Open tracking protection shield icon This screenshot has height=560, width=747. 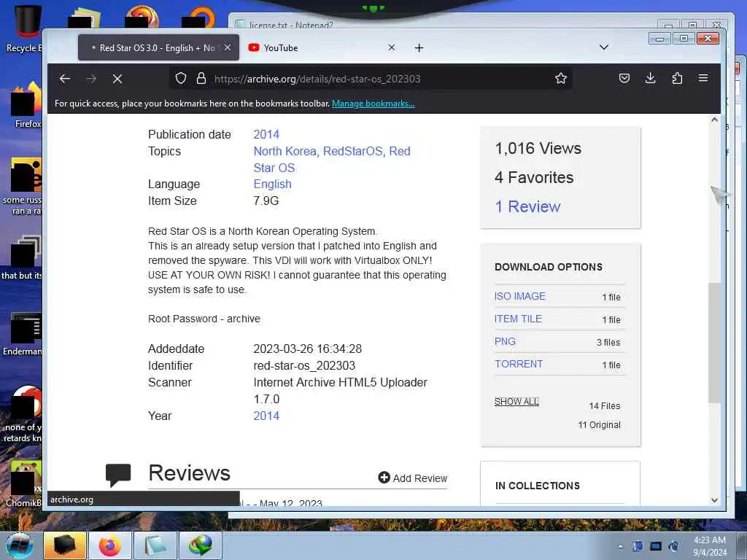click(181, 78)
